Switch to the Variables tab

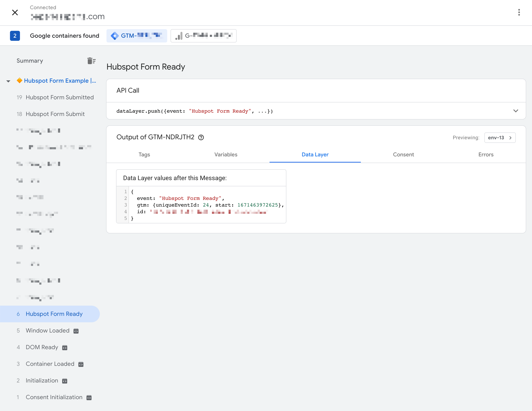point(226,155)
